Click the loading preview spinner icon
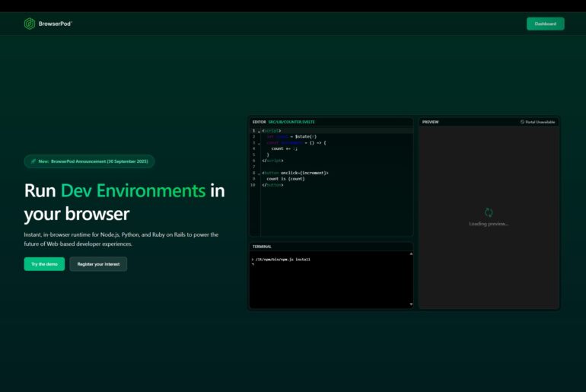Screen dimensions: 586x392 [489, 212]
